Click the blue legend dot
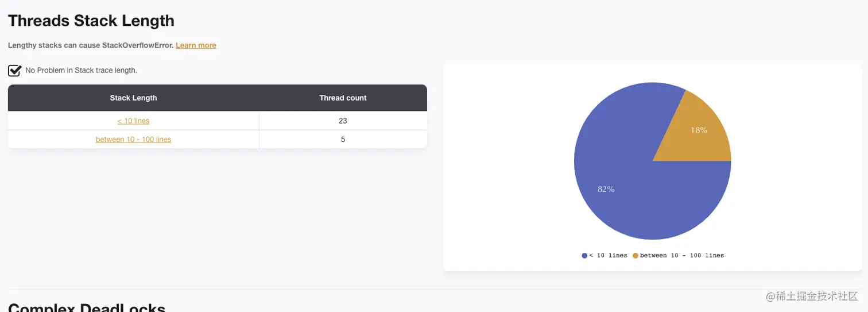 coord(584,256)
